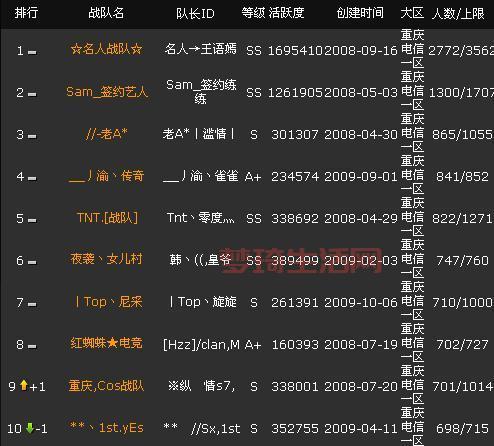Click level A+ in 红蜘蛛★电竞 row
The image size is (494, 446).
click(x=253, y=344)
